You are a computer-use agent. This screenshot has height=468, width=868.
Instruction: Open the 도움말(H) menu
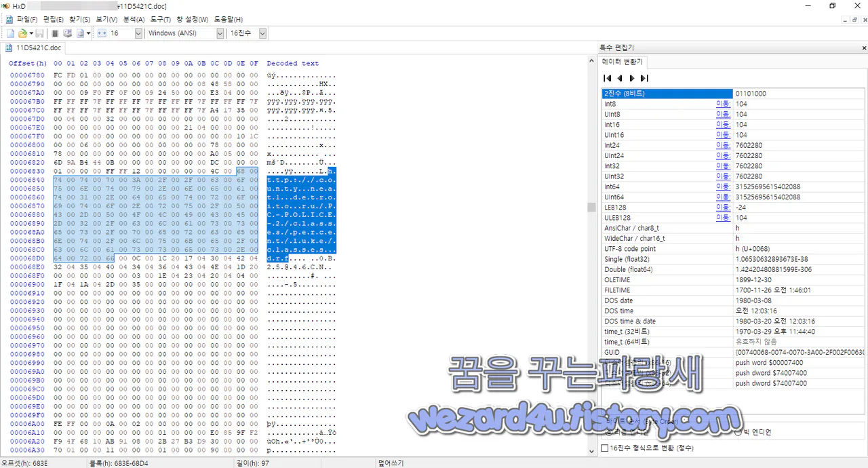(x=228, y=20)
